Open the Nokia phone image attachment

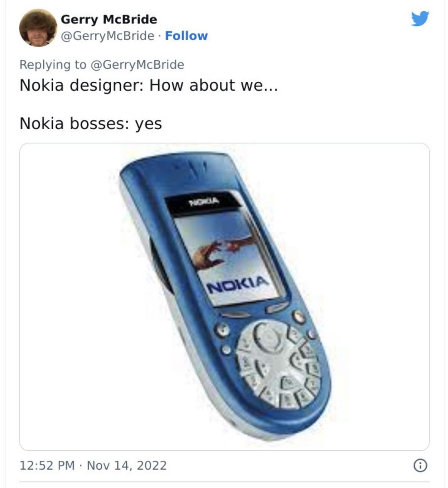tap(224, 297)
